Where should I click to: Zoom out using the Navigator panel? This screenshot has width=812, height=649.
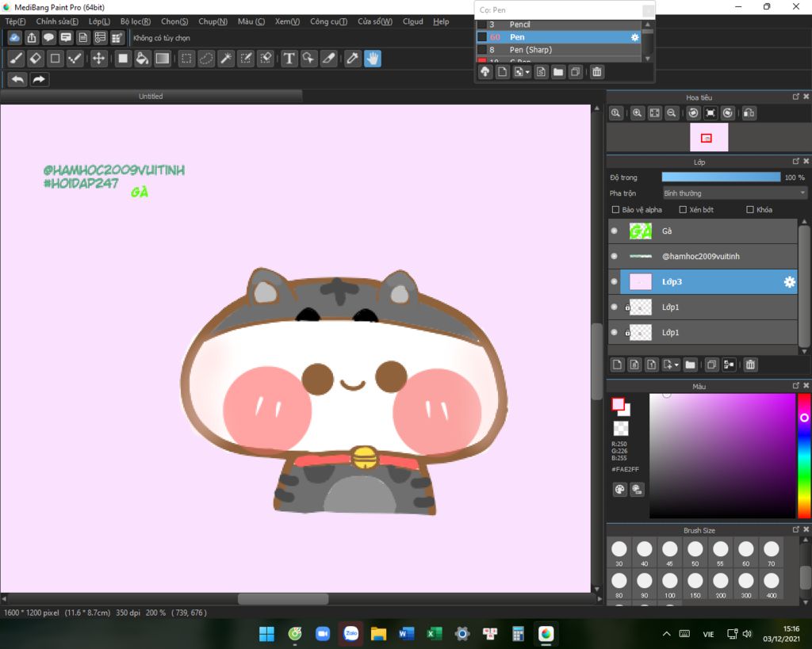pos(672,113)
